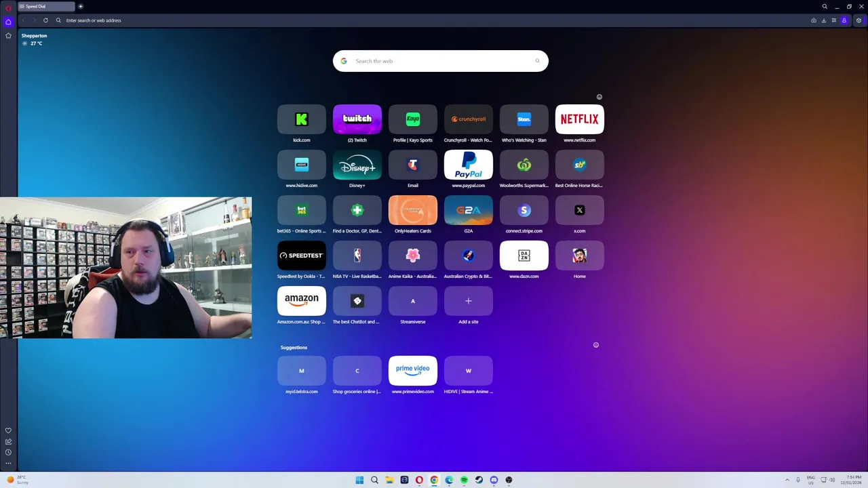Image resolution: width=868 pixels, height=488 pixels.
Task: Open the HIDIVE Stream Anime suggestion
Action: tap(469, 371)
